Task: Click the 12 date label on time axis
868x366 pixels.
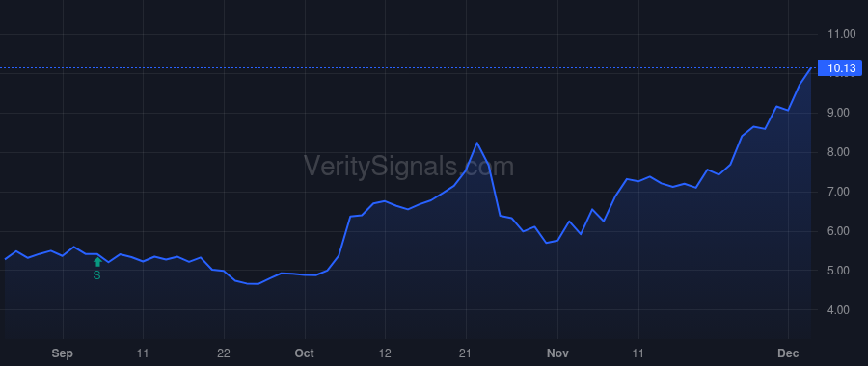Action: point(385,353)
